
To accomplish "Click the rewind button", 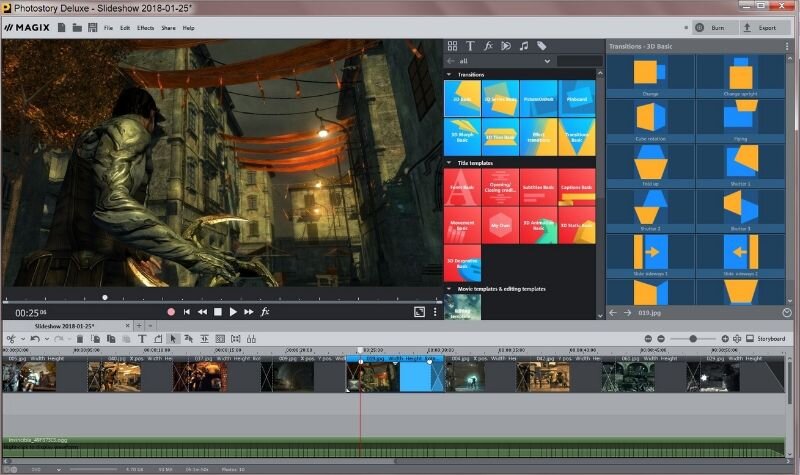I will click(x=203, y=312).
